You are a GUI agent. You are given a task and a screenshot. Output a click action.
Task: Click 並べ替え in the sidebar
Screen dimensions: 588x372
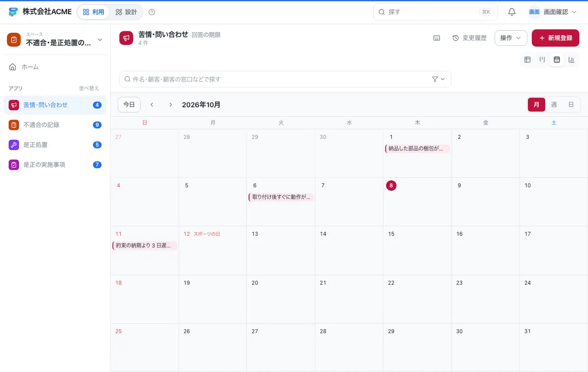(89, 88)
